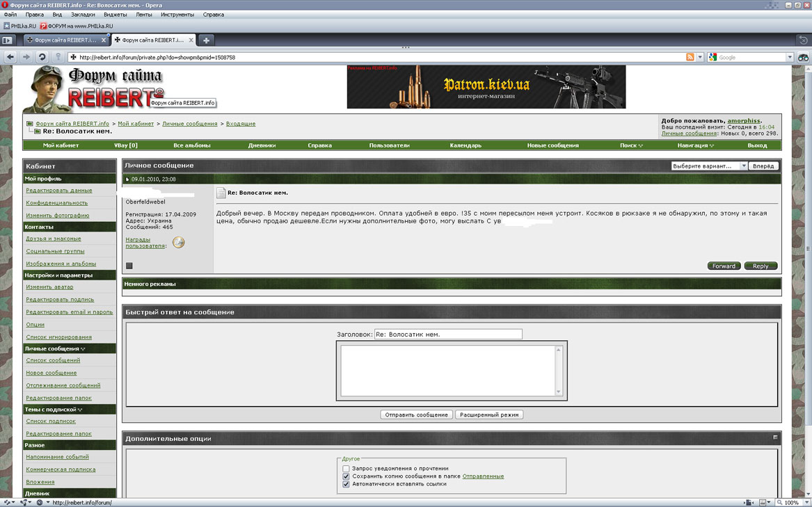
Task: Open Список игнорирования sidebar link
Action: click(x=58, y=337)
